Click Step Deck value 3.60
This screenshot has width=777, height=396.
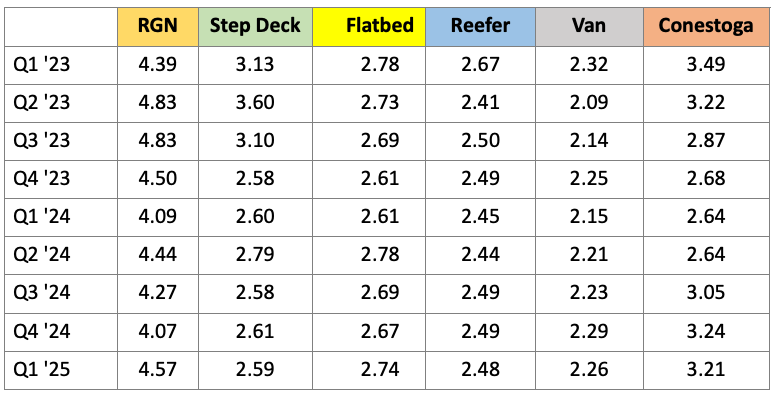[x=255, y=103]
